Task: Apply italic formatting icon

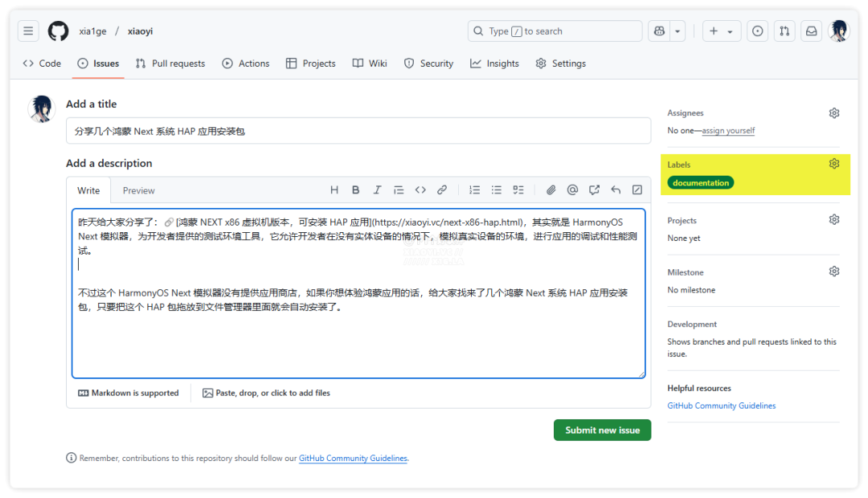Action: pos(377,190)
